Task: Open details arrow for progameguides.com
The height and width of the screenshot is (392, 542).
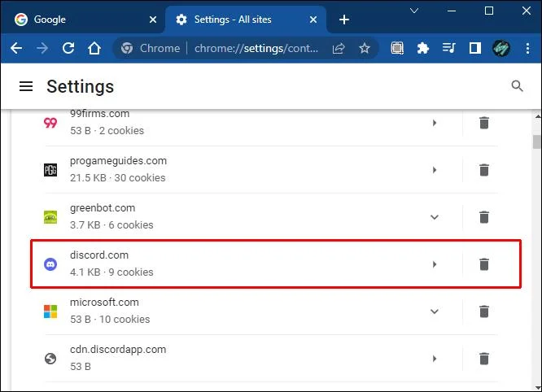Action: coord(435,170)
